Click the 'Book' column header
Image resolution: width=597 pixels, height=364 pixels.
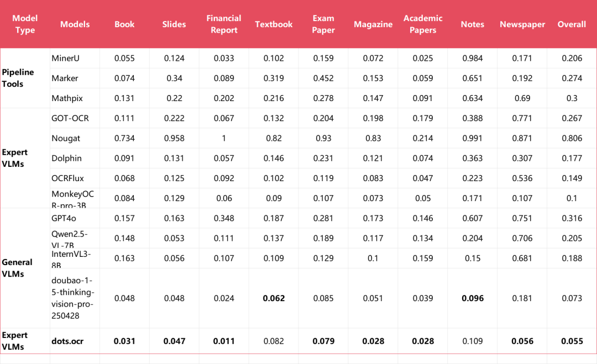coord(124,24)
